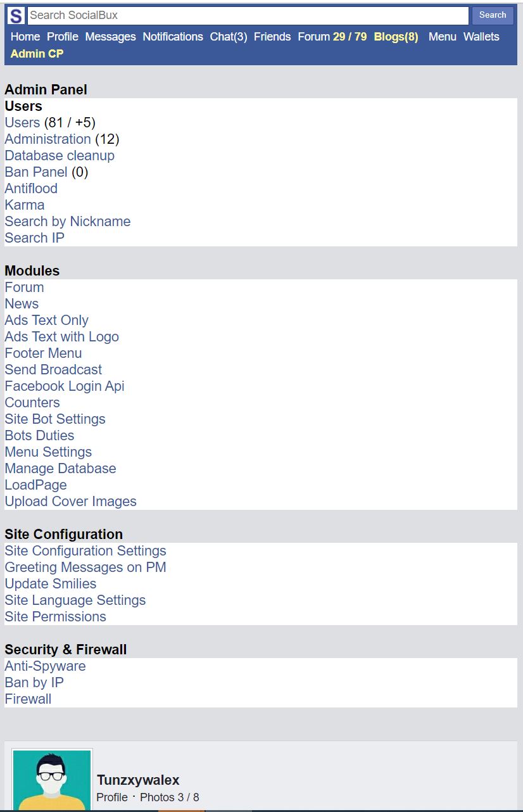Image resolution: width=523 pixels, height=812 pixels.
Task: Go to the Admin CP link
Action: click(x=37, y=54)
